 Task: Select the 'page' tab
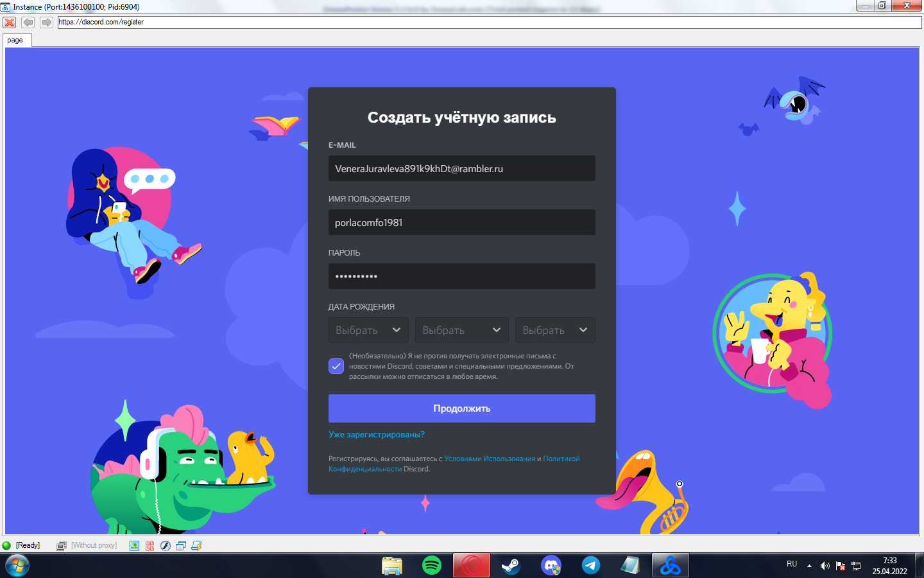point(17,40)
